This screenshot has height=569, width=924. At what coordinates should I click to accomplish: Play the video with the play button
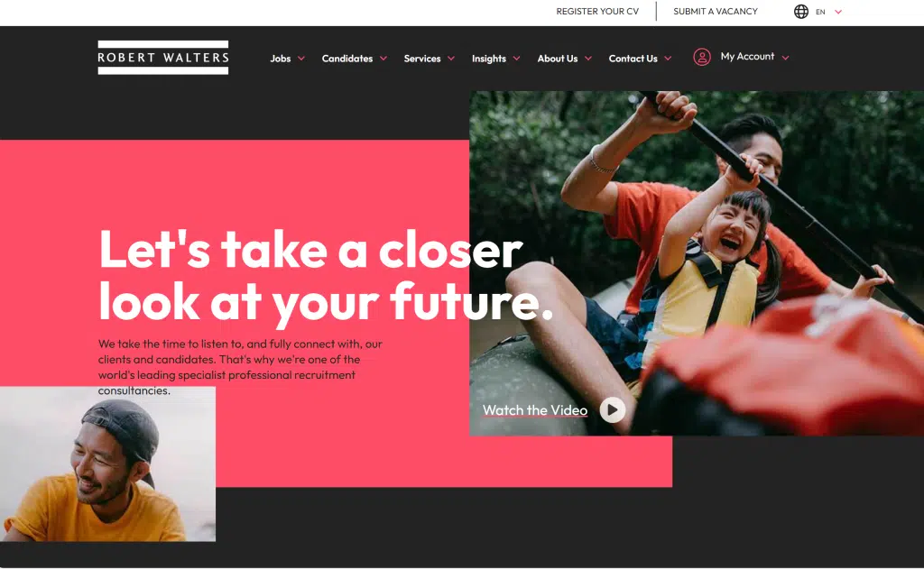pyautogui.click(x=613, y=410)
